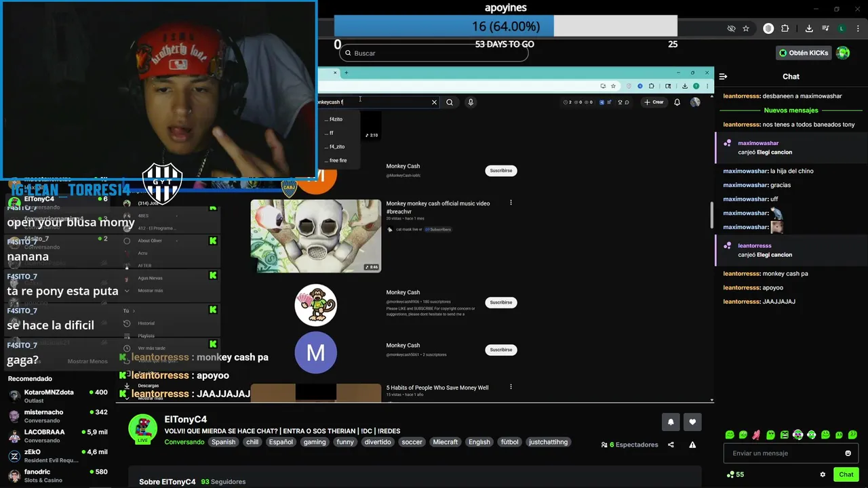Open chat settings gear icon

pos(823,474)
